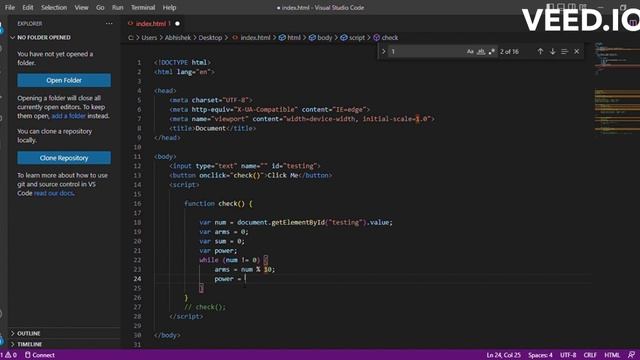Toggle Match Whole Word in find widget
This screenshot has width=640, height=360.
(481, 51)
